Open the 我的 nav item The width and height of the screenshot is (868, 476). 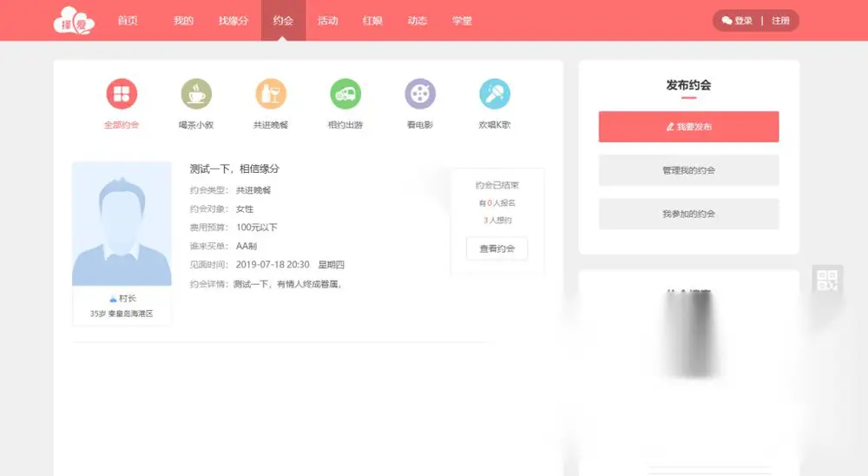click(x=184, y=21)
